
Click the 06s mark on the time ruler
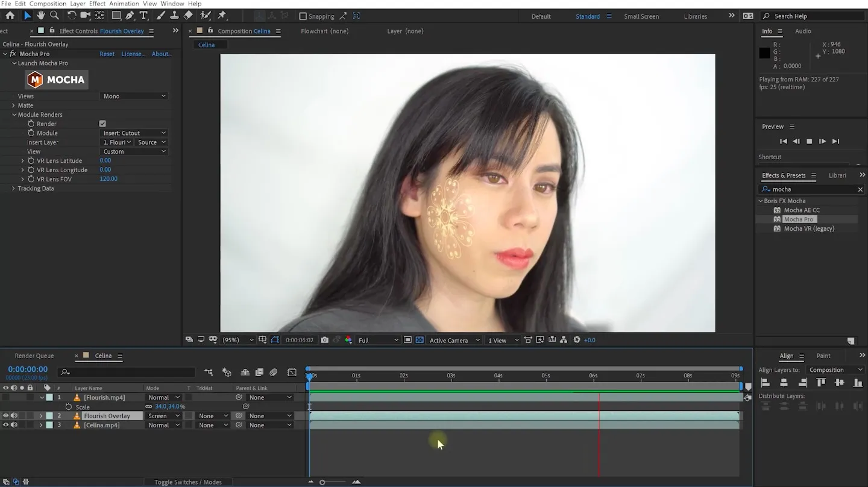click(x=593, y=375)
